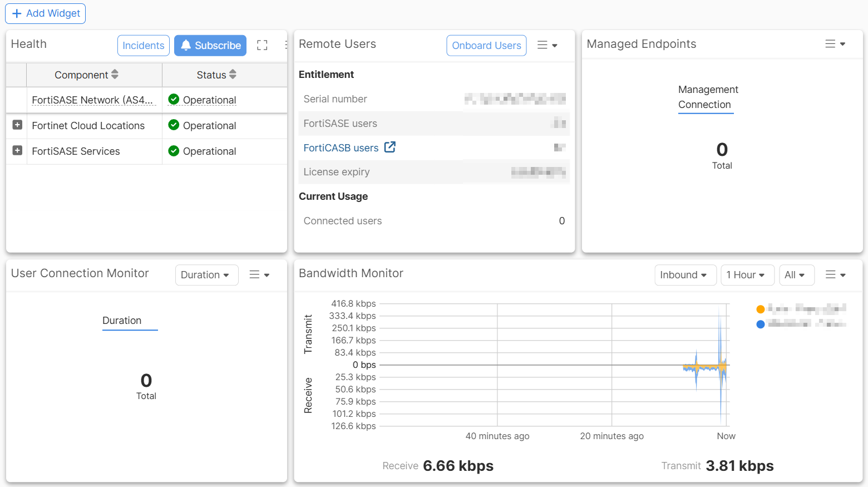The width and height of the screenshot is (868, 487).
Task: Click the Onboard Users button
Action: tap(486, 46)
